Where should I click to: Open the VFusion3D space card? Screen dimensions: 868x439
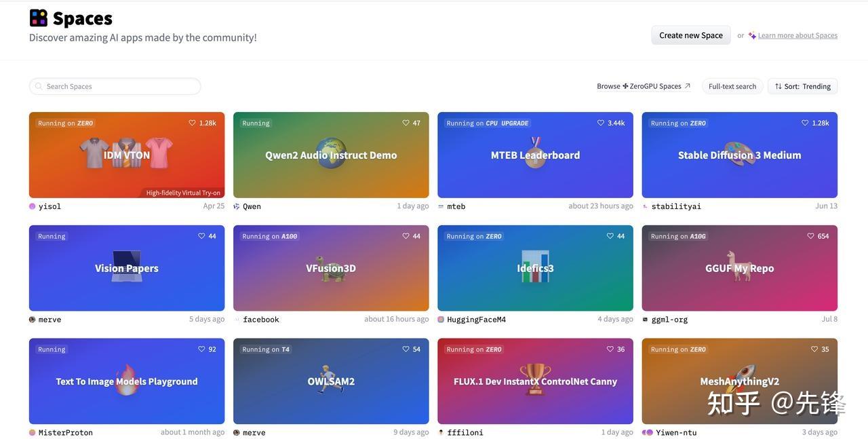[331, 268]
